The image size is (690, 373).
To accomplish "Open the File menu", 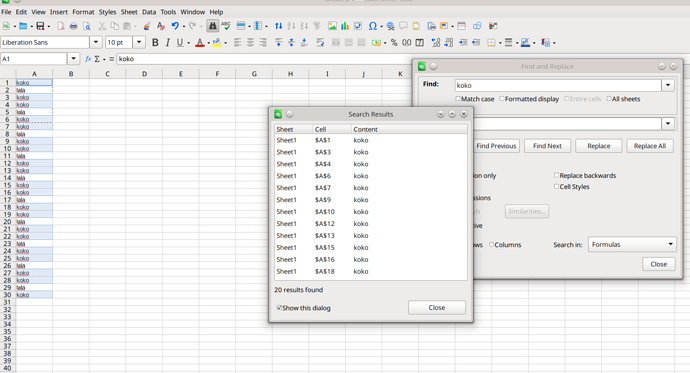I will [x=6, y=12].
